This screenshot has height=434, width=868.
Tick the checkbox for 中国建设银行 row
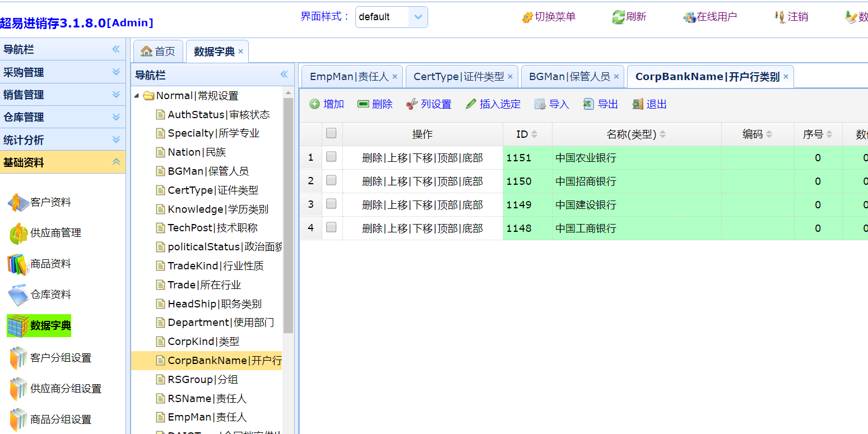331,204
